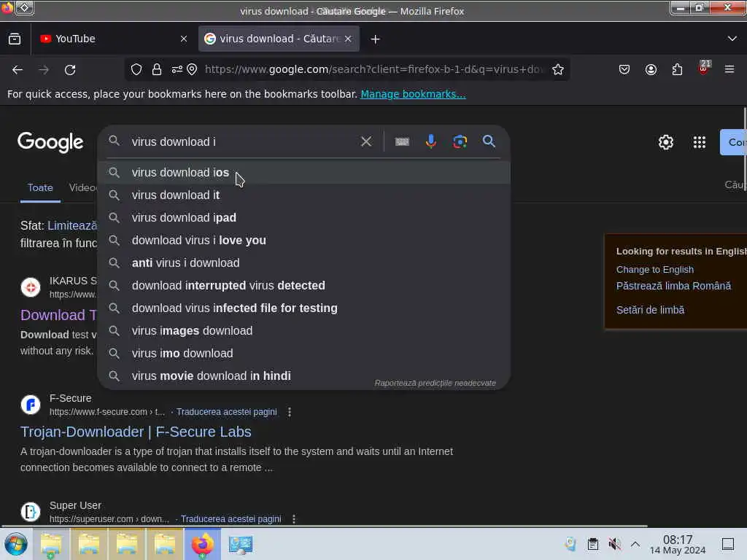This screenshot has height=560, width=747.
Task: Expand hidden system tray icons chevron
Action: (635, 544)
